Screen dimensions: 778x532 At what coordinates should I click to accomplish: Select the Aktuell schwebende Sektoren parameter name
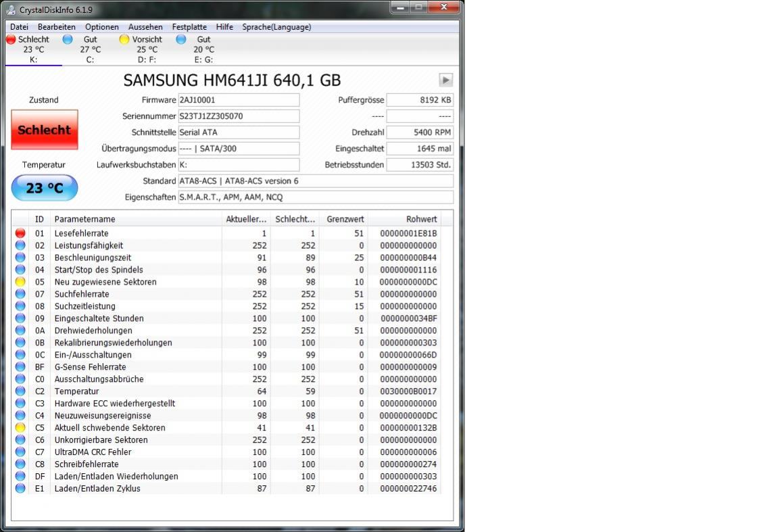110,428
